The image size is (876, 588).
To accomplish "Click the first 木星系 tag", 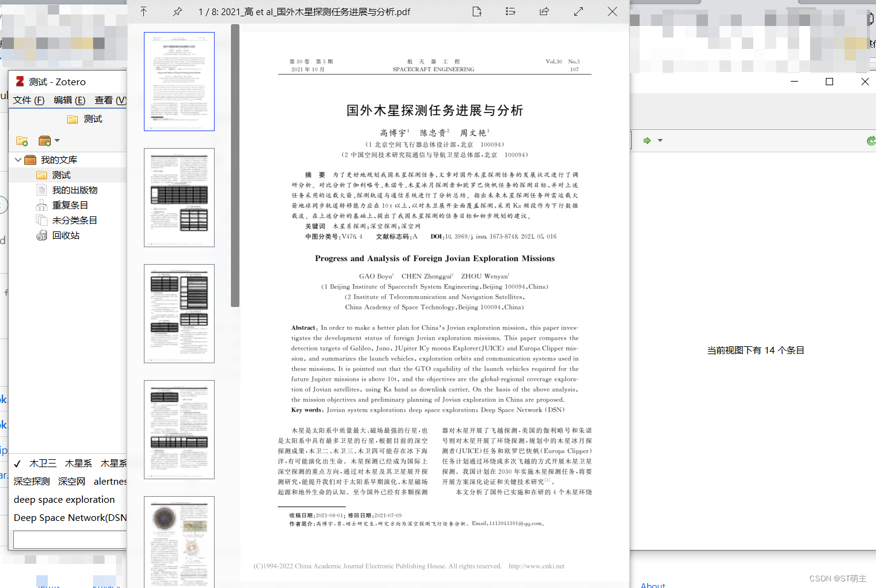I will coord(79,464).
